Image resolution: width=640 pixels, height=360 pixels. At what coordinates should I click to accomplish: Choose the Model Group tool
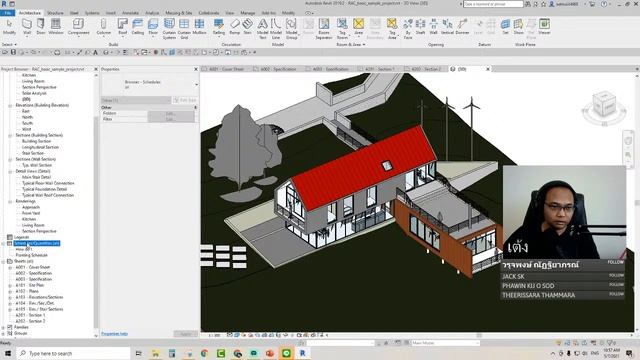tap(291, 29)
